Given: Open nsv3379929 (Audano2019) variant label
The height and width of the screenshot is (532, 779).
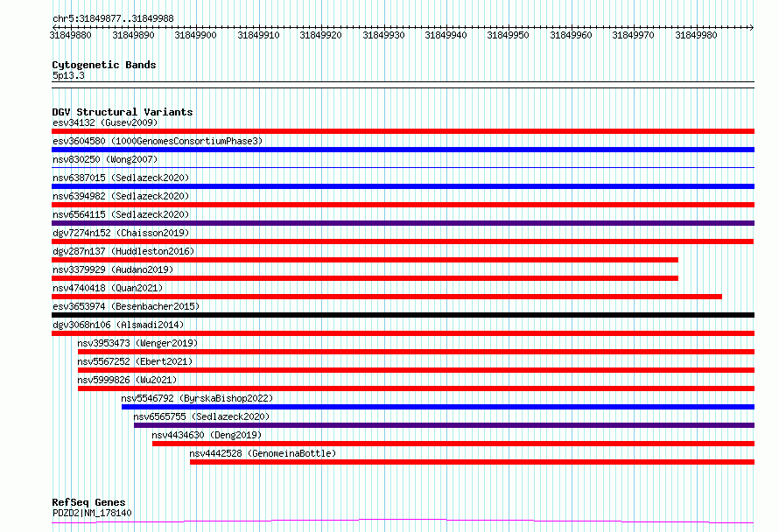Looking at the screenshot, I should click(113, 269).
